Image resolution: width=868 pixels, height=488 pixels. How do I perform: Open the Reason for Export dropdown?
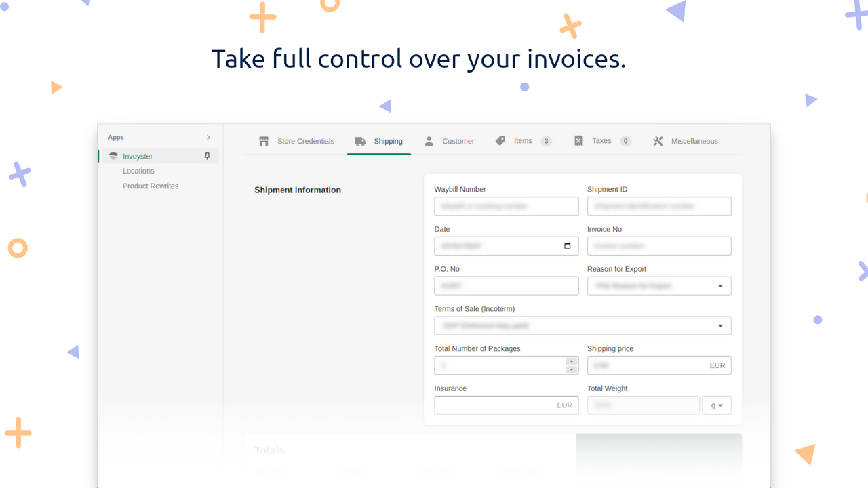coord(659,286)
